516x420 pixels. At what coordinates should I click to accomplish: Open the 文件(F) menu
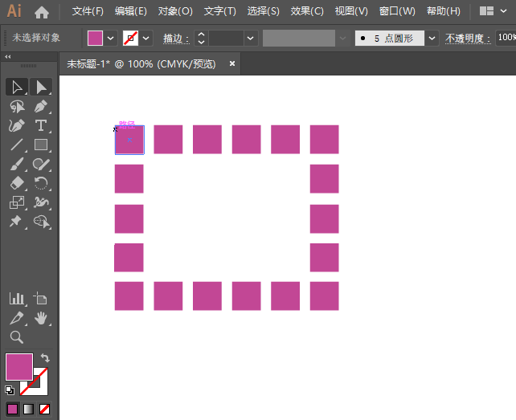pos(88,12)
